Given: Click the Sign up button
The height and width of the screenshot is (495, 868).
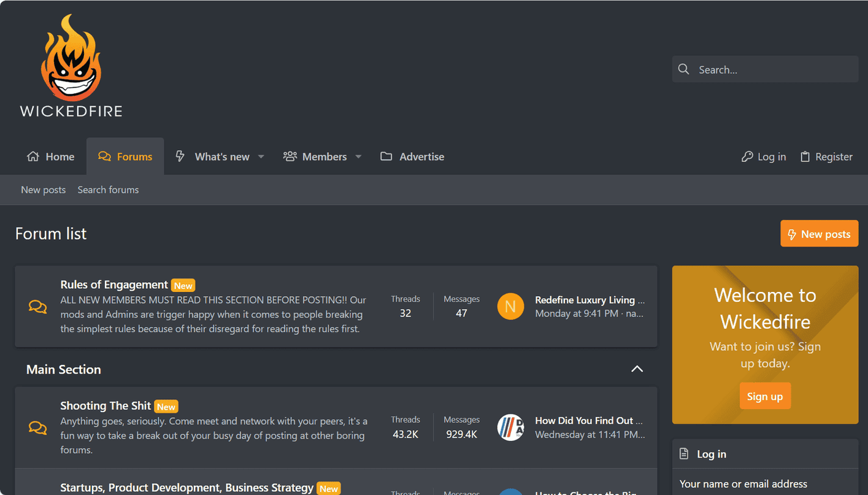Looking at the screenshot, I should coord(765,396).
